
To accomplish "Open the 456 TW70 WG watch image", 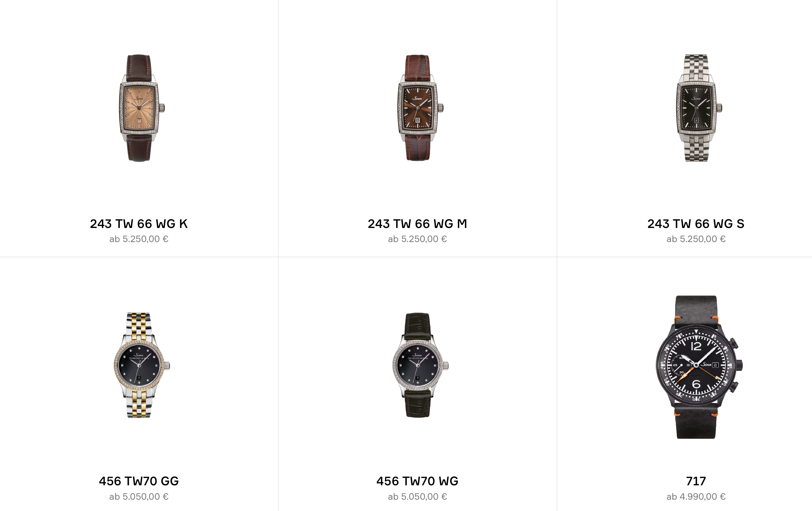I will click(420, 365).
